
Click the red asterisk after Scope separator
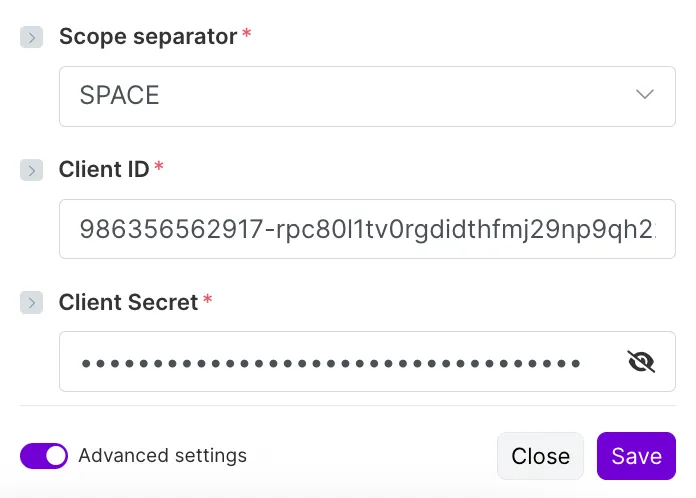click(x=246, y=33)
